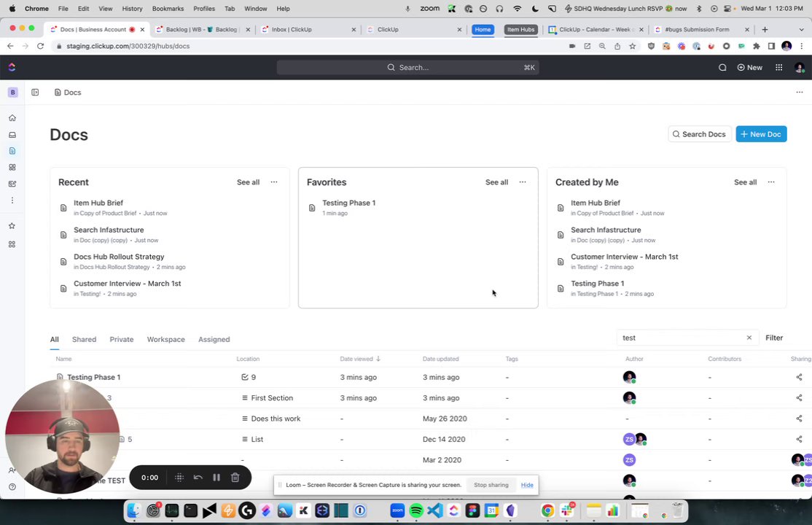The width and height of the screenshot is (812, 525).
Task: Open the sidebar apps grid icon
Action: [12, 244]
